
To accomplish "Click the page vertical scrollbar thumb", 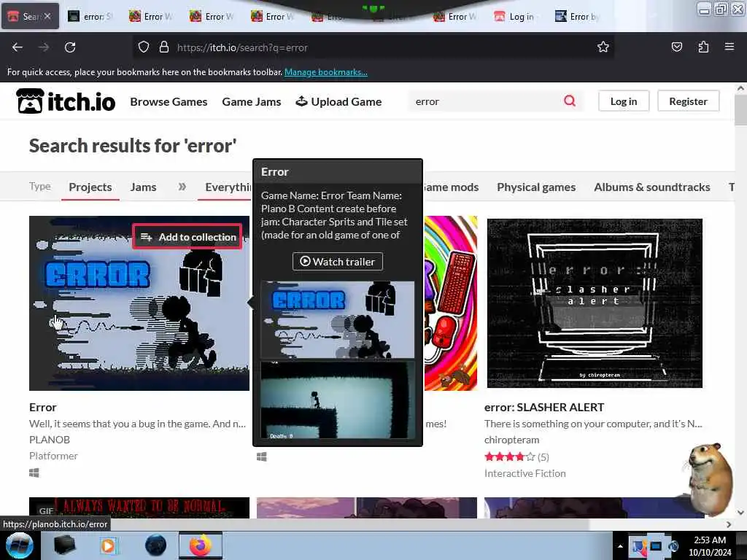I will (x=740, y=110).
